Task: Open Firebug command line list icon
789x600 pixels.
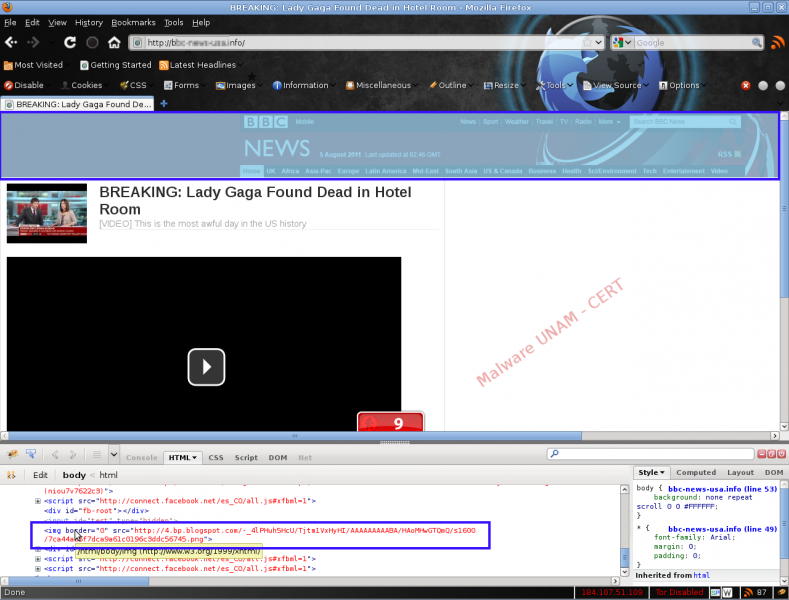Action: coord(97,455)
